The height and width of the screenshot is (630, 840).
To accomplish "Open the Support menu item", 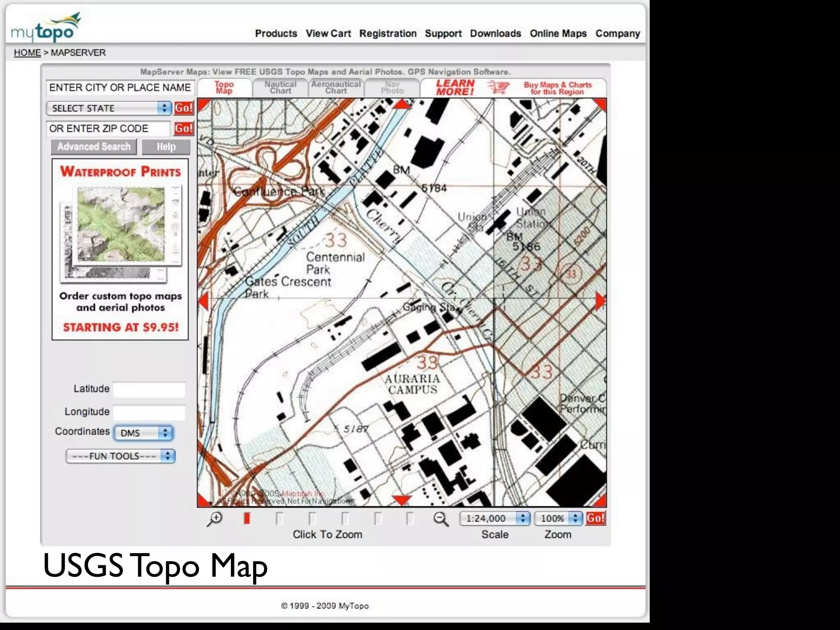I will [x=443, y=34].
